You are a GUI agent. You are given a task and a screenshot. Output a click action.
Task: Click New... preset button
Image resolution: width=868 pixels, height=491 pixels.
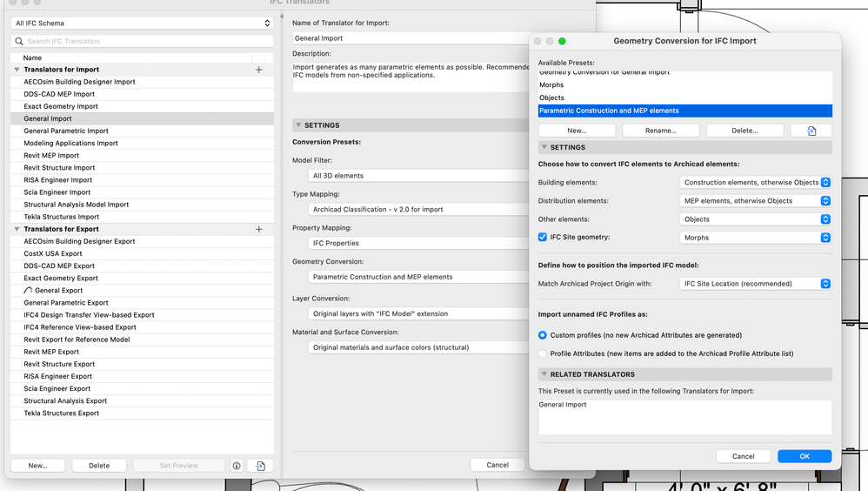click(x=577, y=131)
